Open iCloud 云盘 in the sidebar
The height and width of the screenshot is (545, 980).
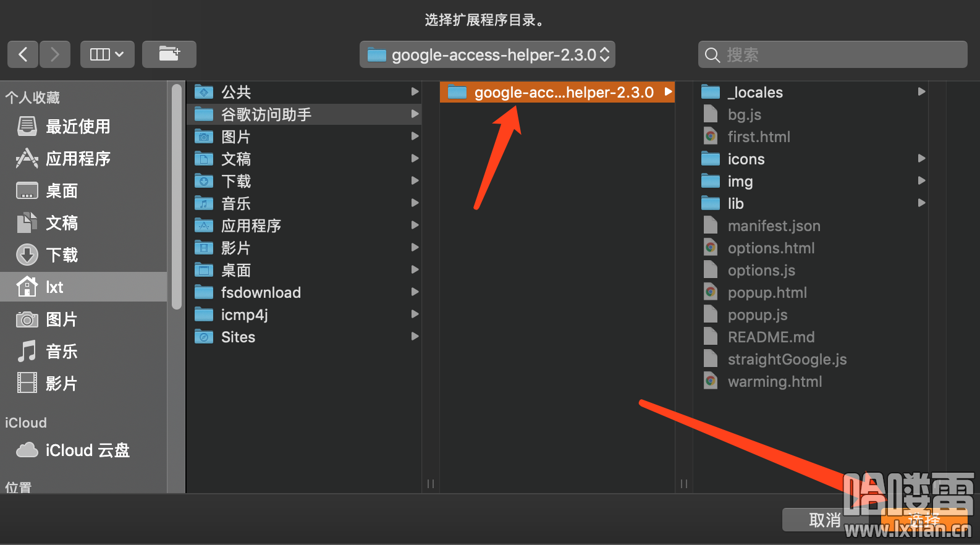[83, 450]
